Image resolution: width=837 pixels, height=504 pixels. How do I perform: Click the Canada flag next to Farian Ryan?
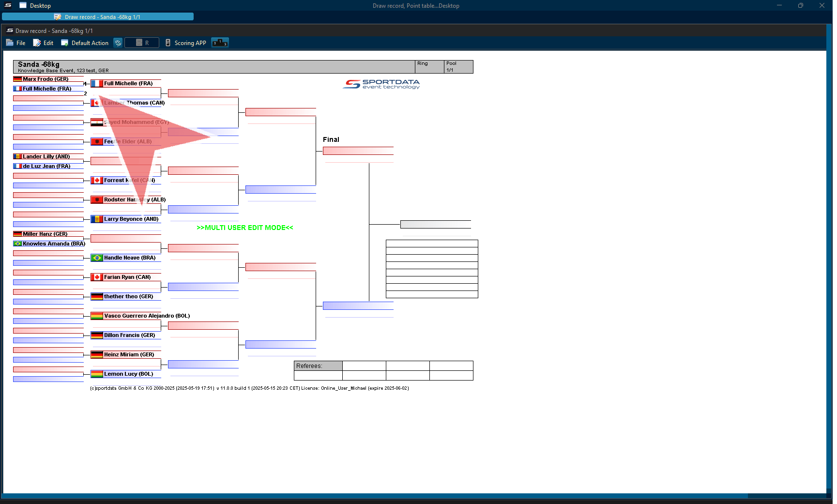[x=97, y=277]
